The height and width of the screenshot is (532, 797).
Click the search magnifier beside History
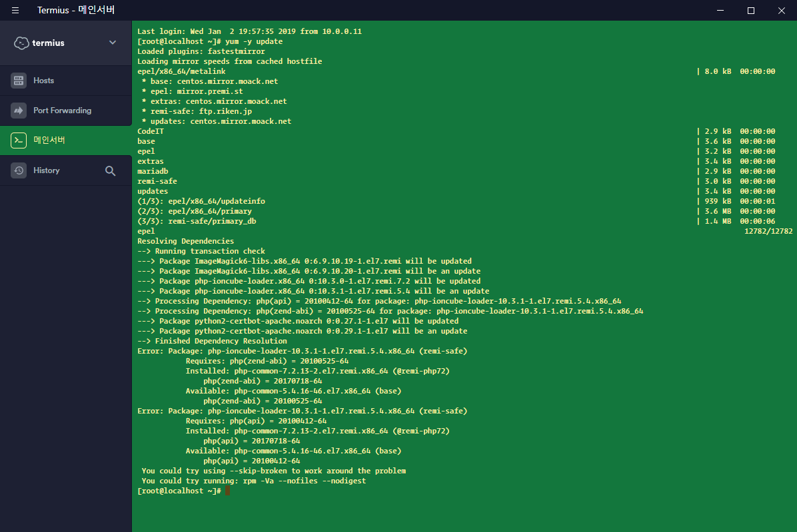pyautogui.click(x=111, y=170)
